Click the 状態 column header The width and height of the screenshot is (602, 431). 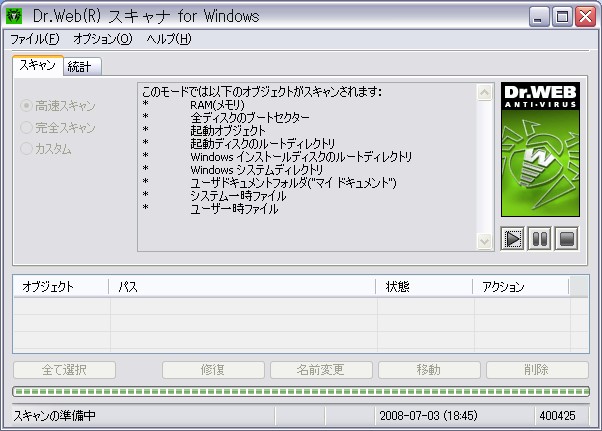coord(424,287)
